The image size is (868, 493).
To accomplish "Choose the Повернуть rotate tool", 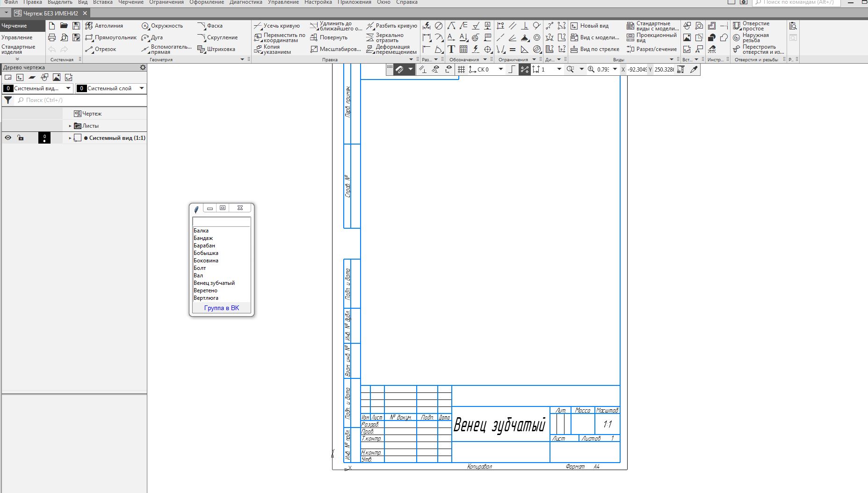I will coord(329,37).
